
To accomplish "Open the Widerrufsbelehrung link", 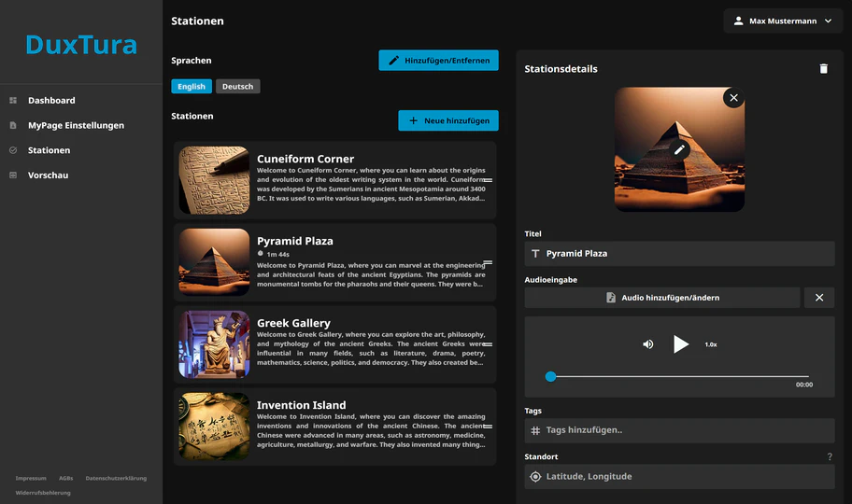I will 43,493.
